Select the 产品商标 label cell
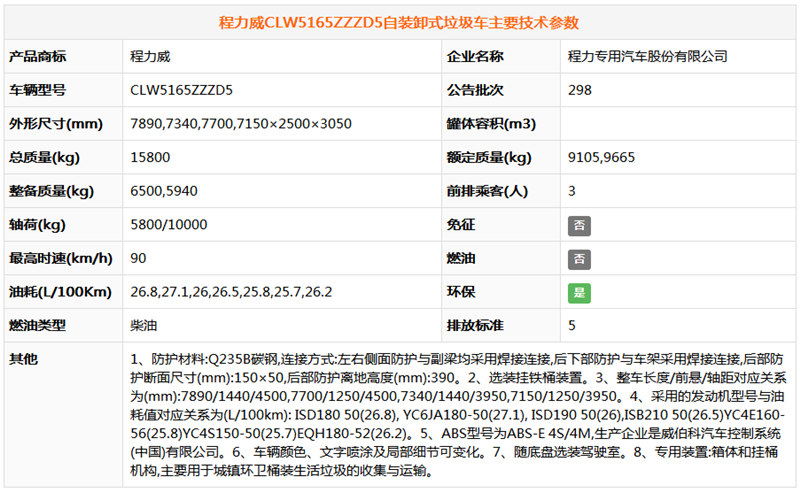The width and height of the screenshot is (800, 492). click(38, 57)
